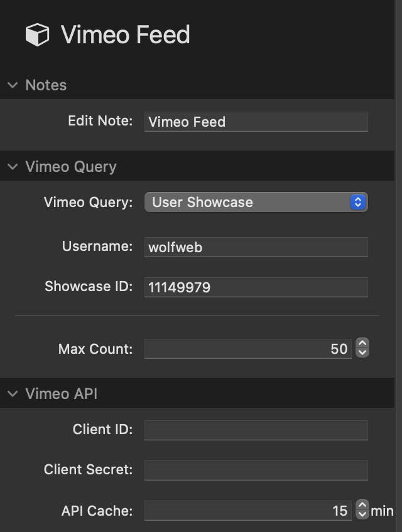
Task: Increase Max Count with stepper up arrow
Action: click(x=362, y=344)
